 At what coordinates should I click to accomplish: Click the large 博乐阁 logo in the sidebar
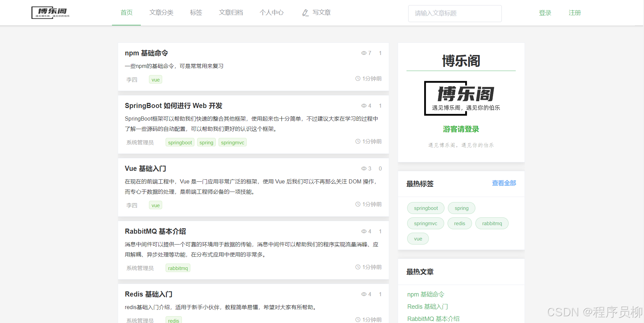tap(462, 98)
